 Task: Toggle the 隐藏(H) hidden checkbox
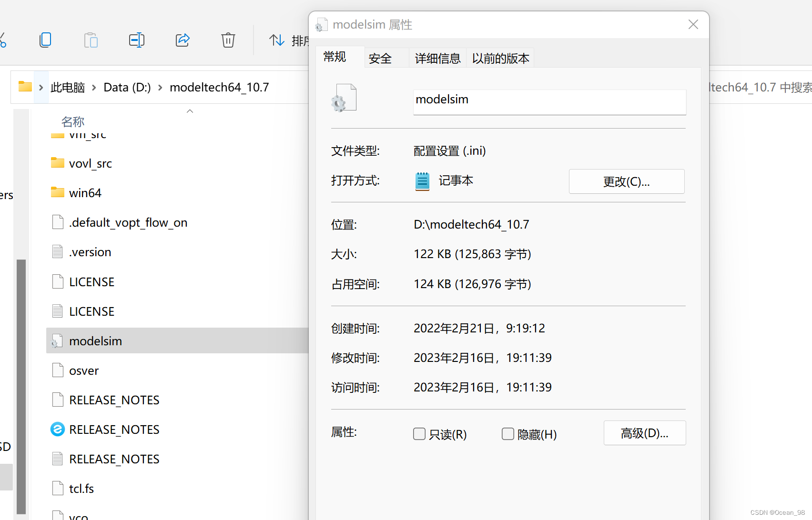508,434
